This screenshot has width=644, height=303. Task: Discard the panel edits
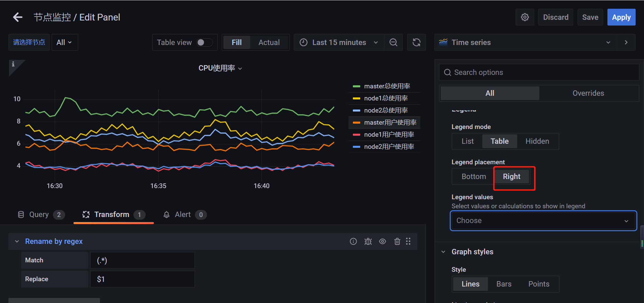click(x=555, y=17)
